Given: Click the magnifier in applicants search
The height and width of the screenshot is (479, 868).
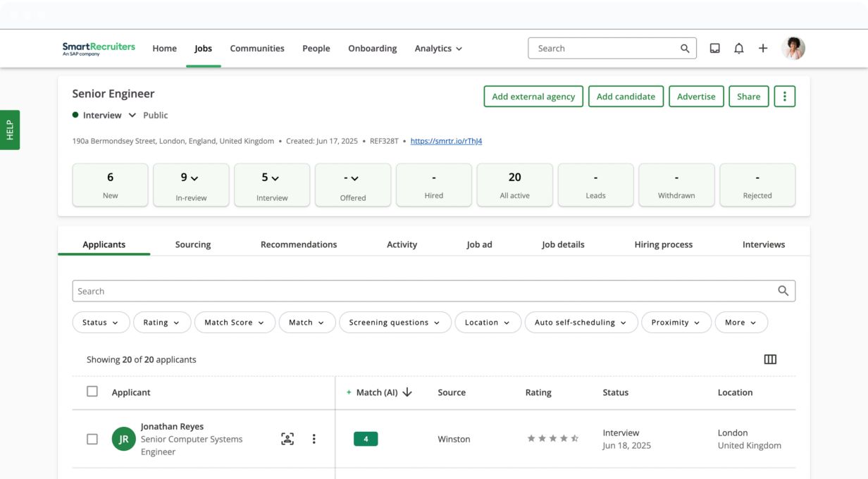Looking at the screenshot, I should click(783, 291).
